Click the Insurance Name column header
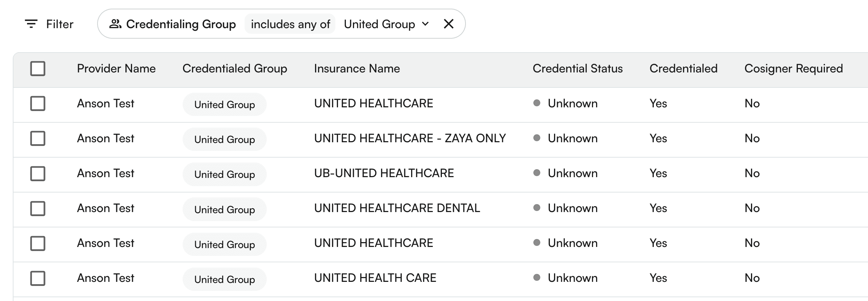868x301 pixels. (x=357, y=69)
